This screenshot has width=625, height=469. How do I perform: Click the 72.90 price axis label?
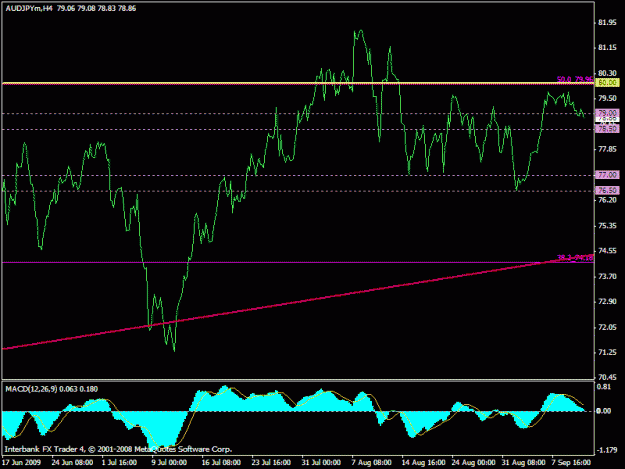pyautogui.click(x=607, y=302)
